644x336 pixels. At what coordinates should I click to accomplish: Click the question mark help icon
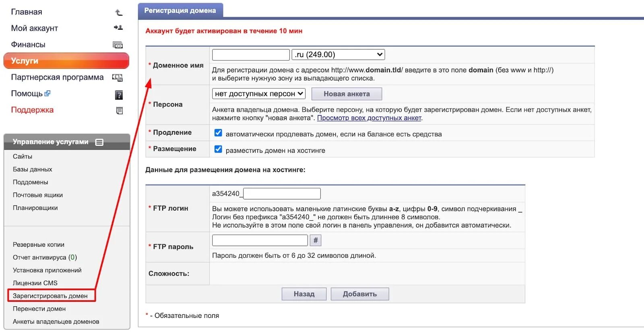coord(119,95)
